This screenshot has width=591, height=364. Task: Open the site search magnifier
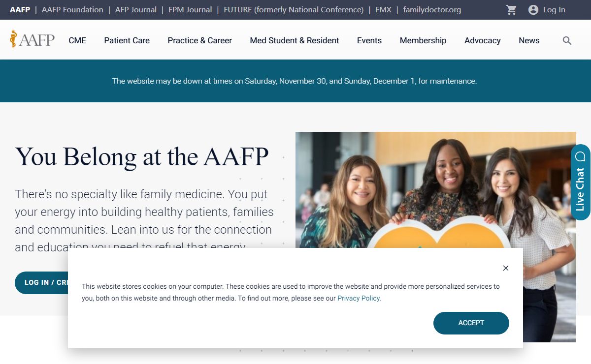[x=567, y=41]
